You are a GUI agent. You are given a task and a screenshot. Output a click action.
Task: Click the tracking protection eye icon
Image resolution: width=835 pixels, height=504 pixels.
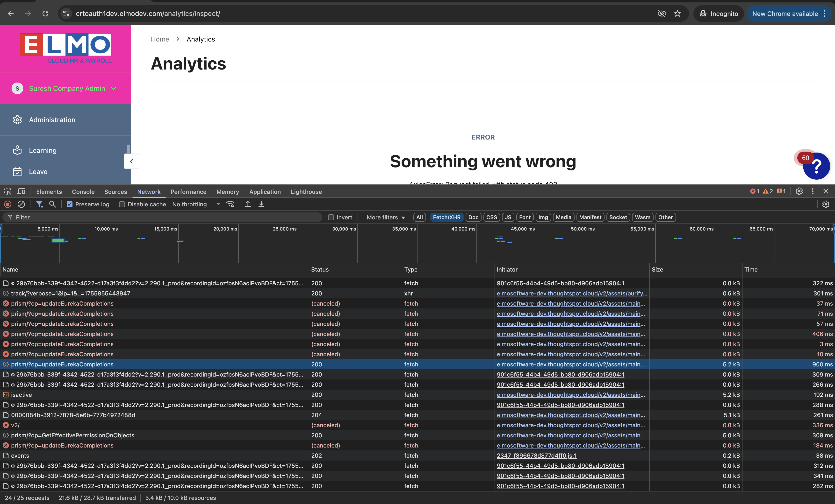click(662, 14)
